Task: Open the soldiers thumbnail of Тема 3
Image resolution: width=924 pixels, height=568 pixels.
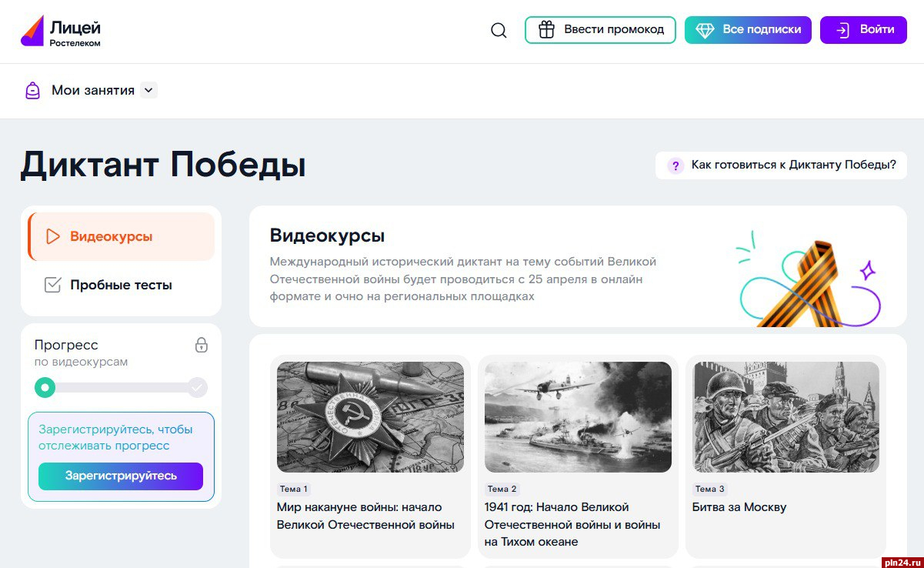Action: [x=786, y=417]
